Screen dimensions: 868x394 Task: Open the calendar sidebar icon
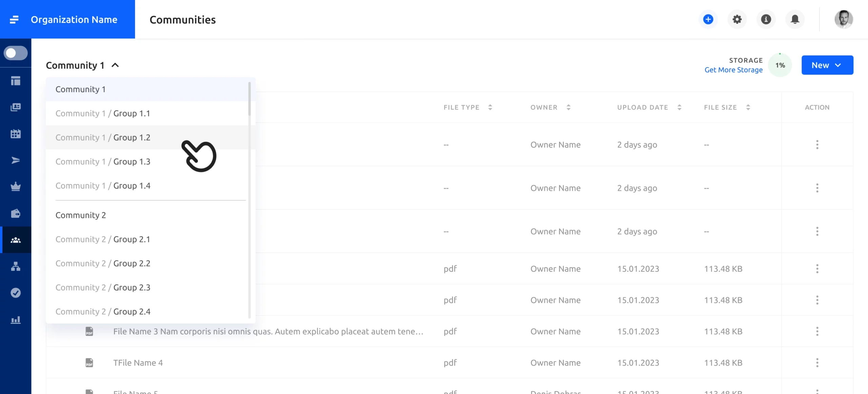pos(16,134)
